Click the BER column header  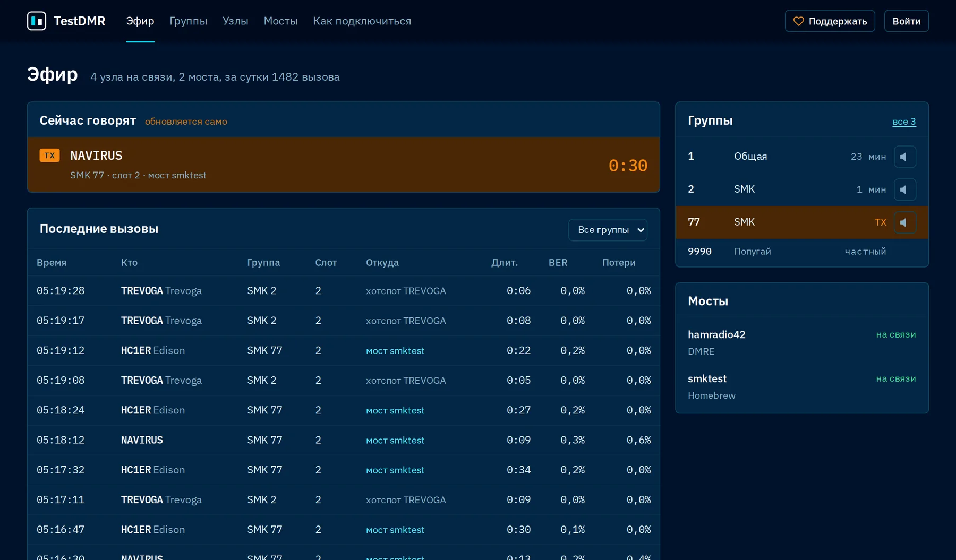coord(558,263)
